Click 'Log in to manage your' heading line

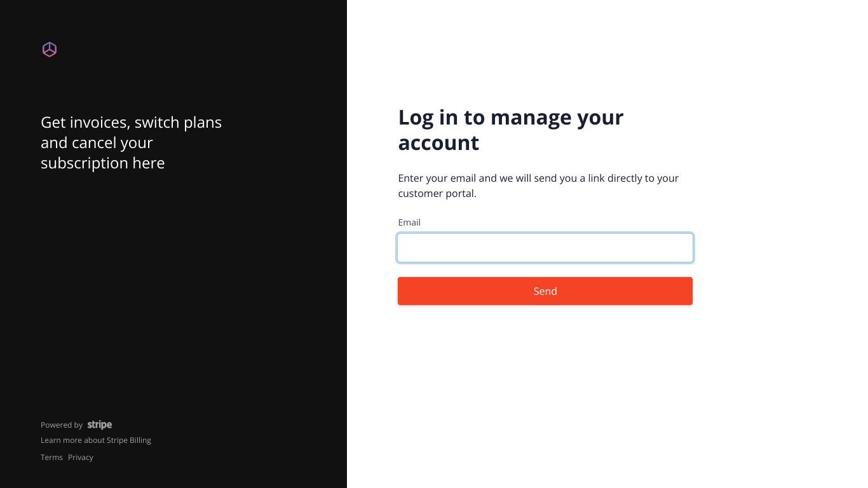pos(511,118)
